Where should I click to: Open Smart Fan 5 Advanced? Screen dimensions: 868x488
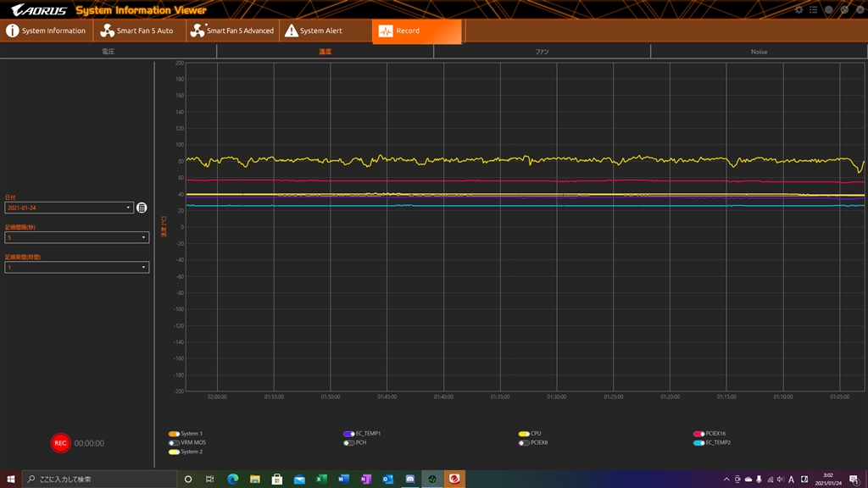click(232, 31)
